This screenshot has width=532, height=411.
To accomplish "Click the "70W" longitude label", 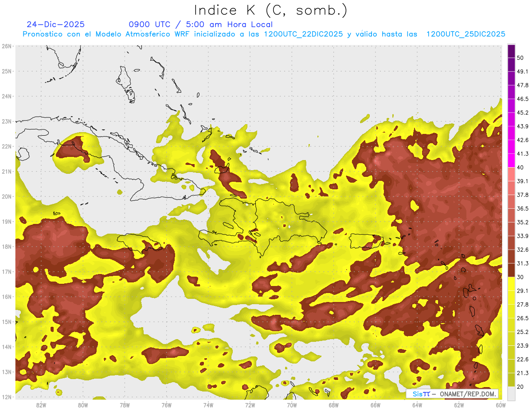I will point(292,405).
